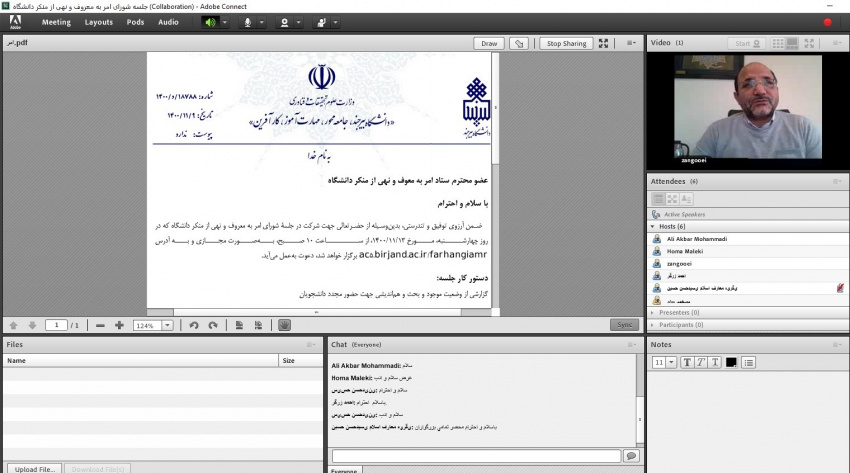Viewport: 850px width, 473px height.
Task: Toggle the webcam icon in top bar
Action: tap(284, 22)
